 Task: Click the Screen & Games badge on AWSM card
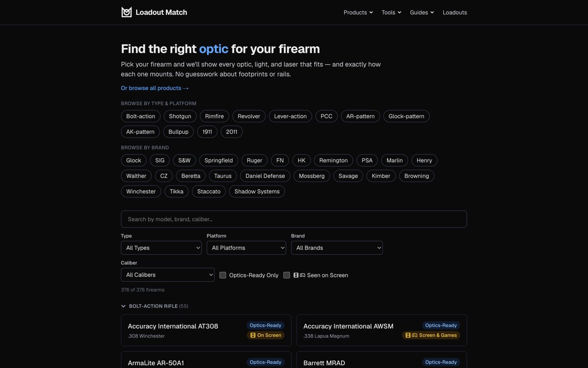point(431,335)
